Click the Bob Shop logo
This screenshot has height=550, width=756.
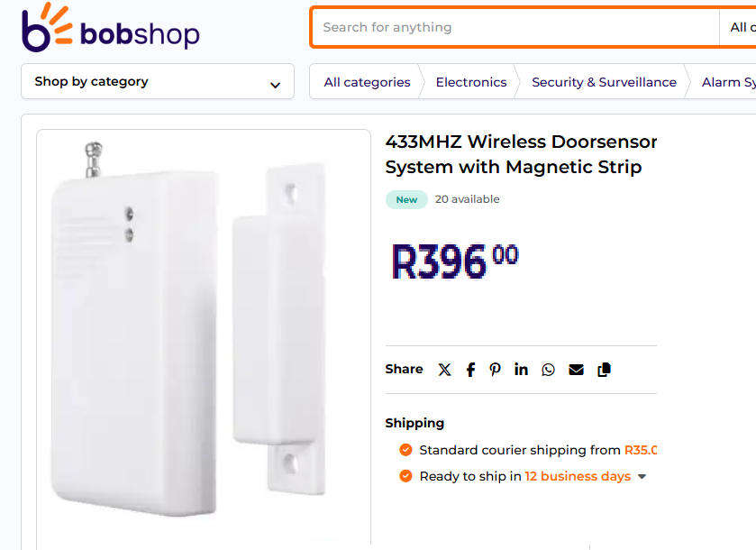(110, 28)
